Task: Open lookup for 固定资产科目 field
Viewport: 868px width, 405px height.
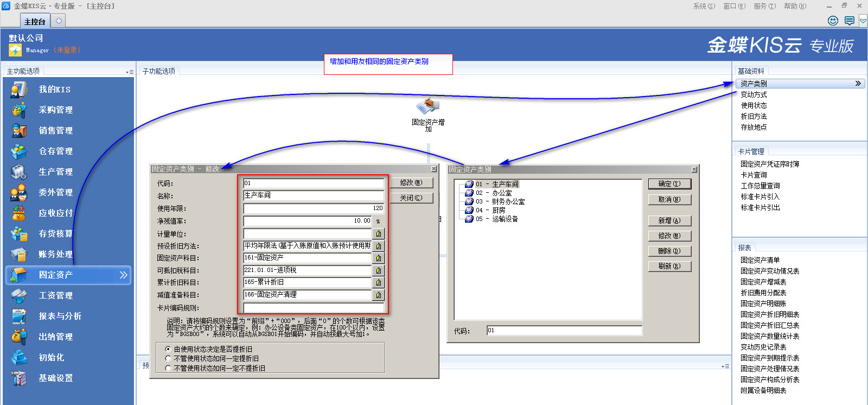Action: [x=379, y=258]
